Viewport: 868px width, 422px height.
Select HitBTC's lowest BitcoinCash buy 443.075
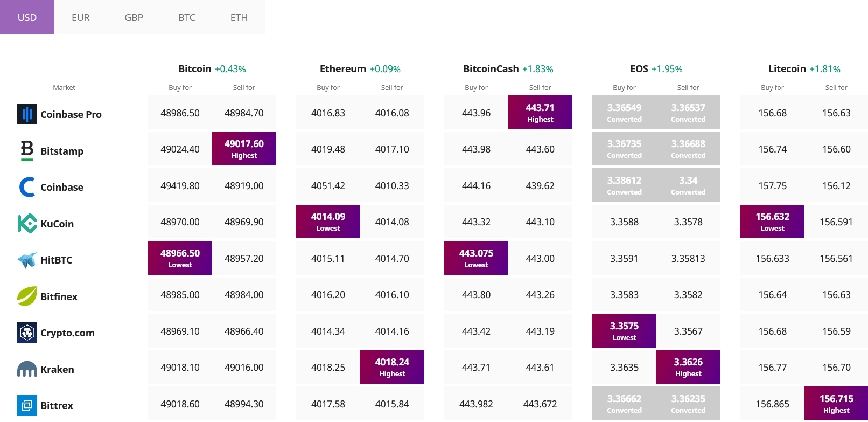476,258
